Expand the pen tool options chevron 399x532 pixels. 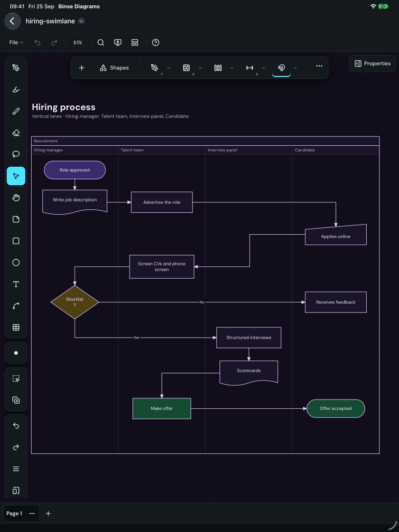[x=168, y=68]
